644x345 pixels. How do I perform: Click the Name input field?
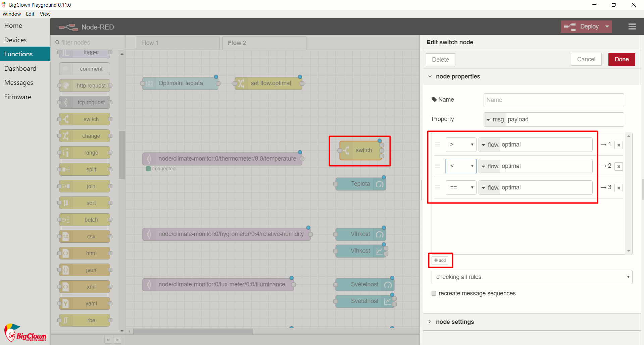click(554, 100)
